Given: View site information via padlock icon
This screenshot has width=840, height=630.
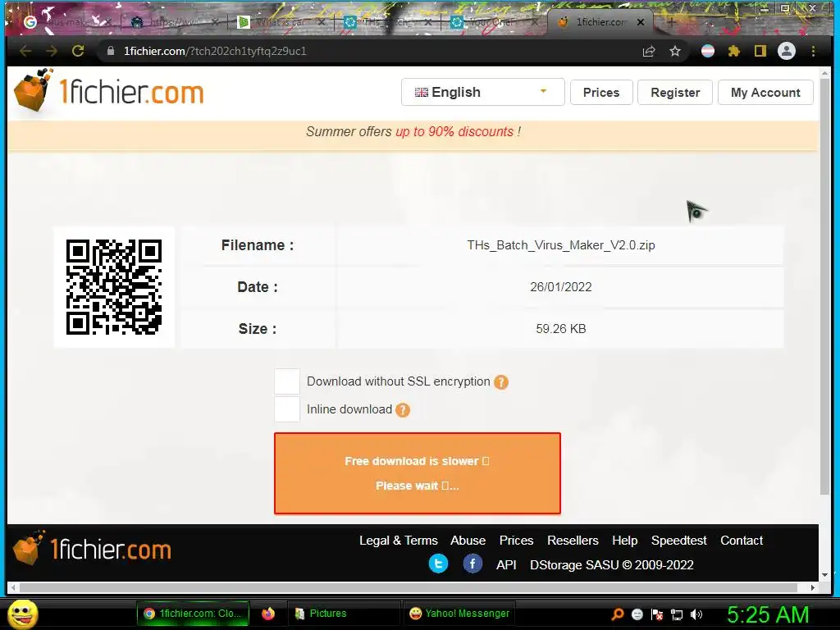Looking at the screenshot, I should pos(111,51).
